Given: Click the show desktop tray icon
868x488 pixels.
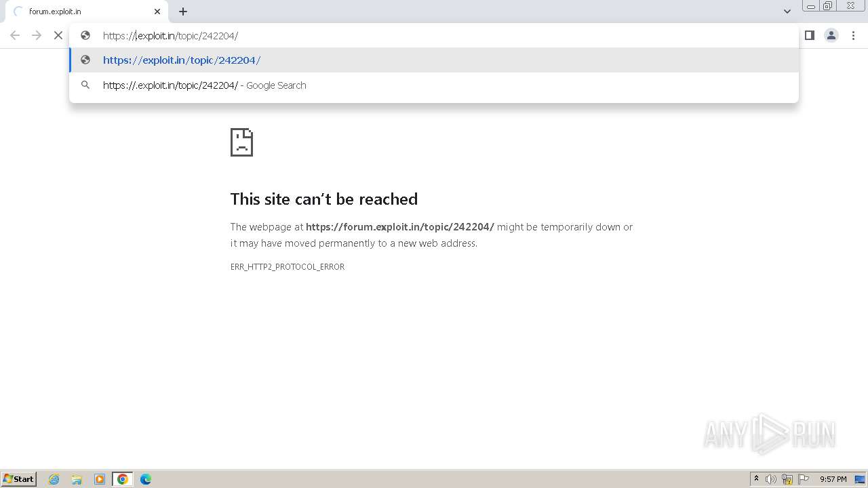Looking at the screenshot, I should (859, 479).
